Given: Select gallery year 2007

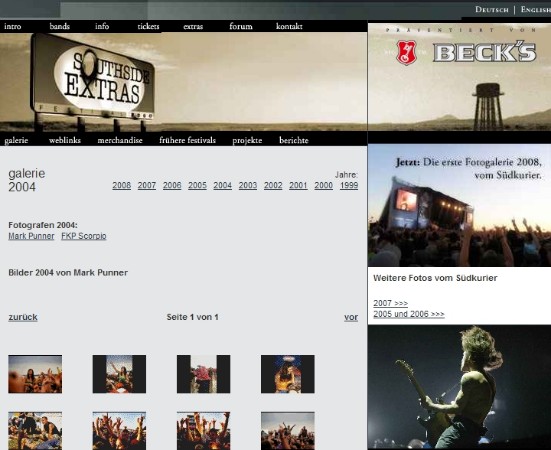Looking at the screenshot, I should tap(147, 185).
